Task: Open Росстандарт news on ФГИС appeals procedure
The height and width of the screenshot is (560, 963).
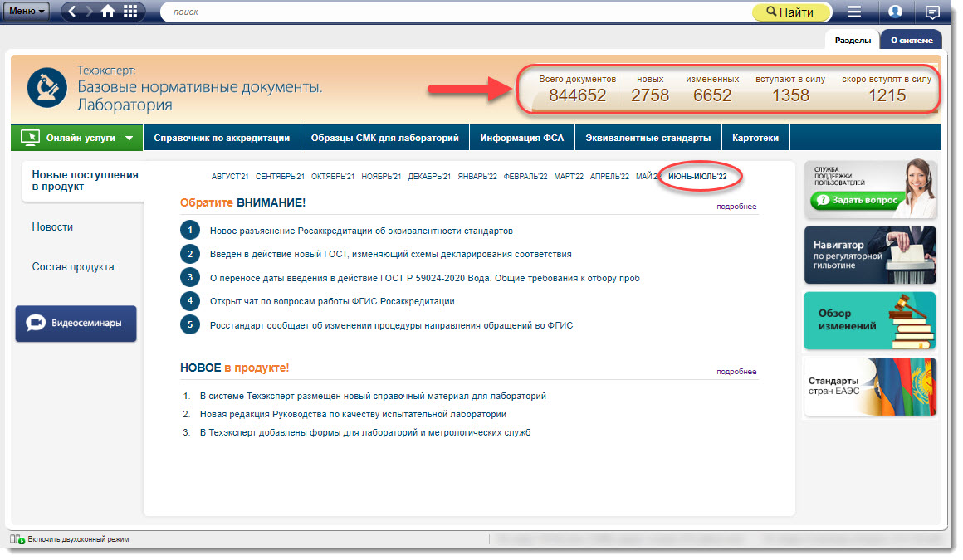Action: coord(391,325)
